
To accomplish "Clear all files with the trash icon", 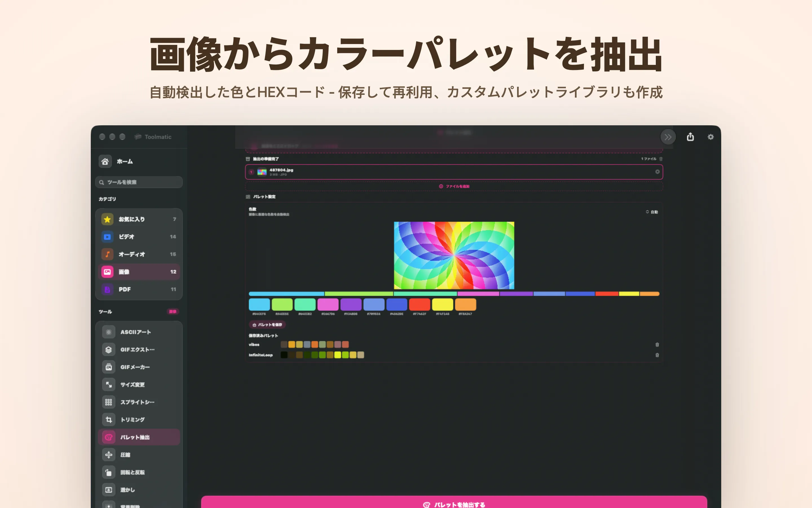I will [661, 159].
